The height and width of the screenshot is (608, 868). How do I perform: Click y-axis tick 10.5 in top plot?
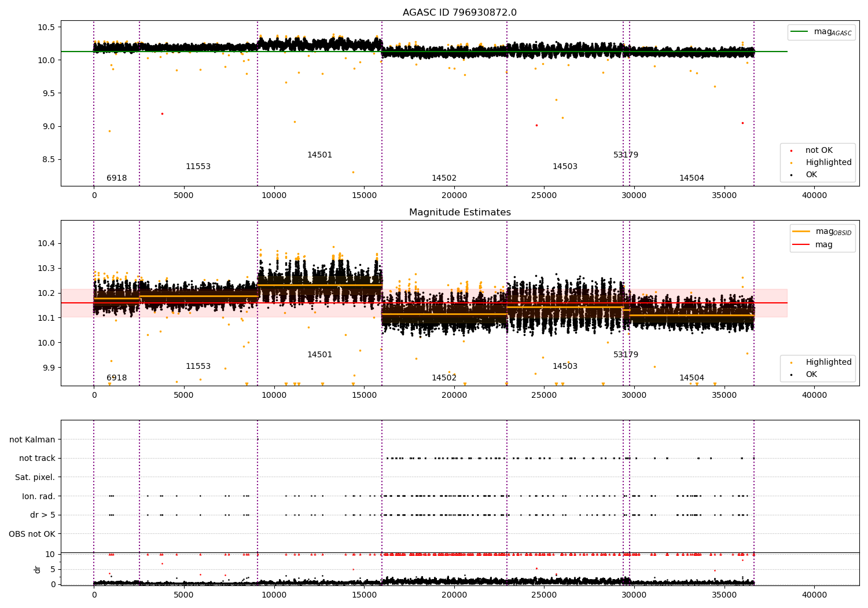pyautogui.click(x=46, y=28)
